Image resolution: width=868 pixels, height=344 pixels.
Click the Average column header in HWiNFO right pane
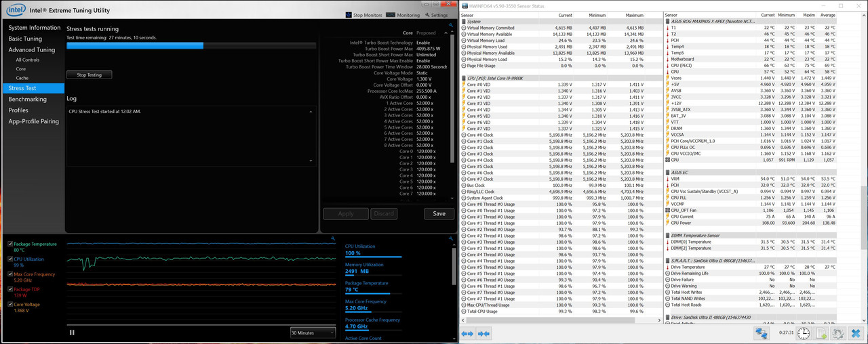(827, 15)
